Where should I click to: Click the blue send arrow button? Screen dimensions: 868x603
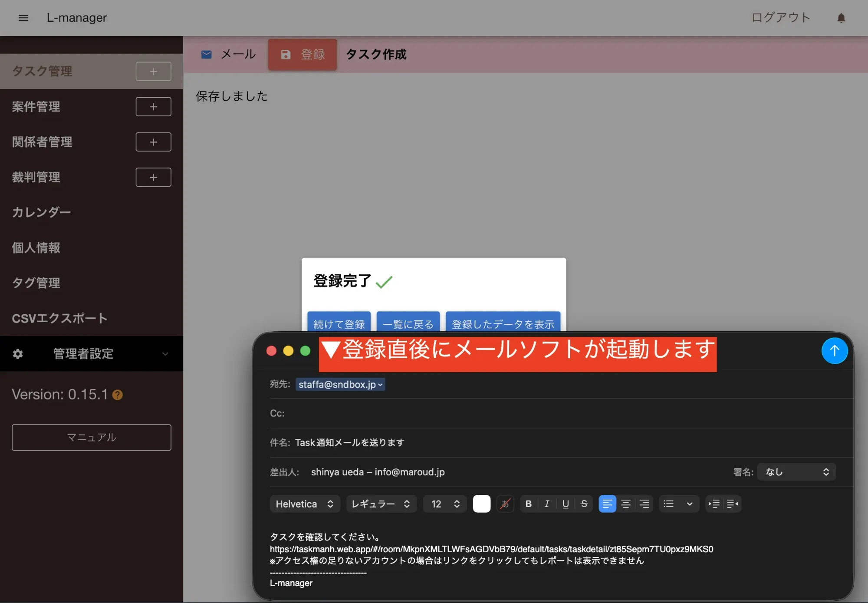point(834,351)
